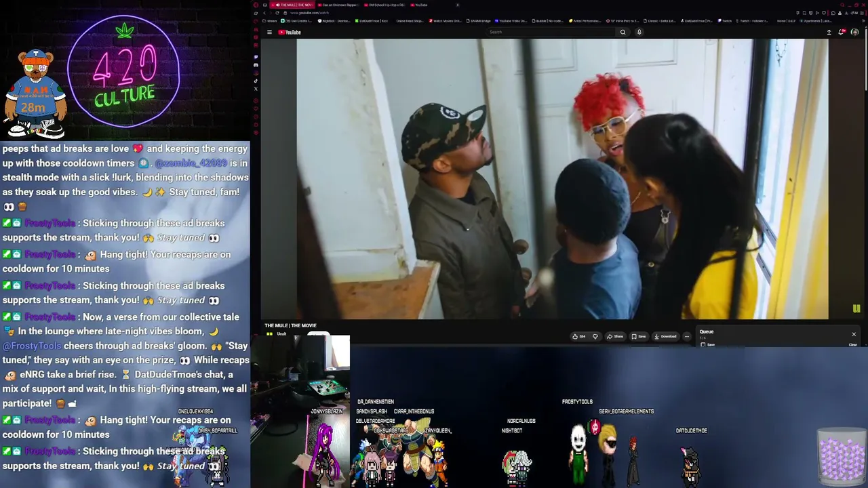
Task: Open YouTube notifications bell
Action: pyautogui.click(x=842, y=32)
